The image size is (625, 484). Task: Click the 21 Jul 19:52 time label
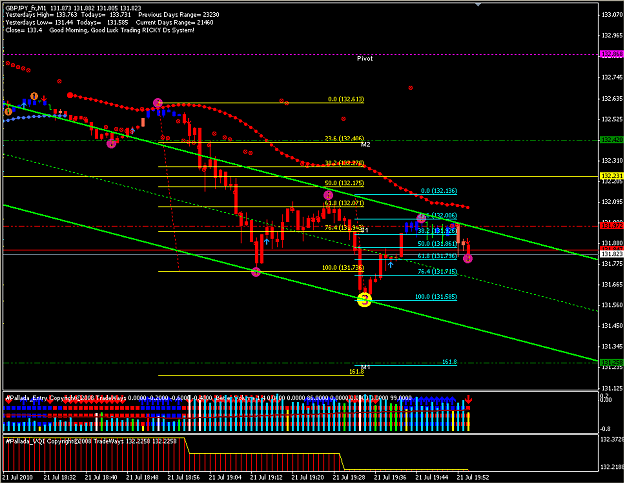[x=473, y=477]
